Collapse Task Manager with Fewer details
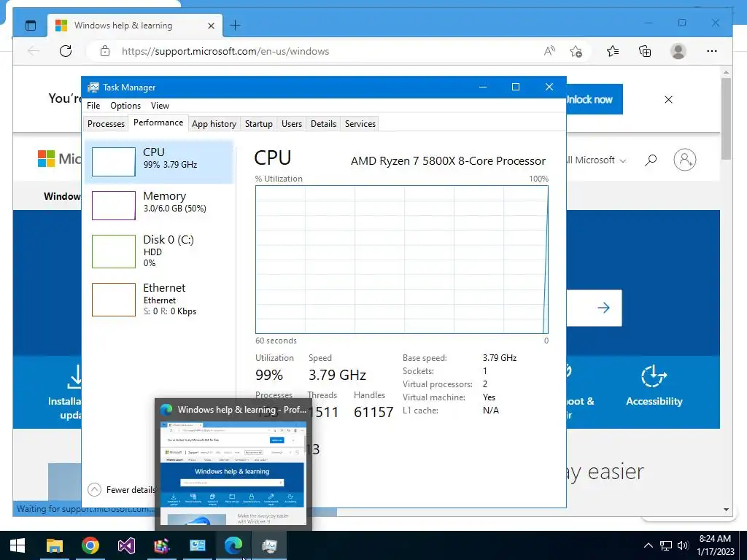The image size is (747, 560). point(122,489)
